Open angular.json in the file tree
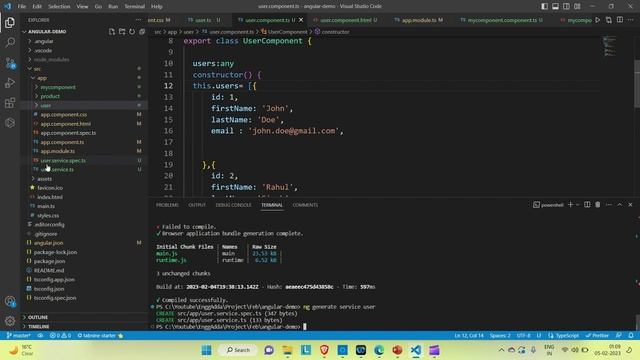The width and height of the screenshot is (640, 360). [x=49, y=243]
